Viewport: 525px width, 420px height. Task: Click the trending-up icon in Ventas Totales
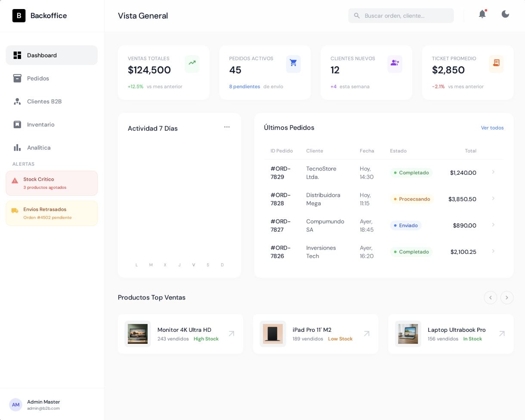point(192,63)
